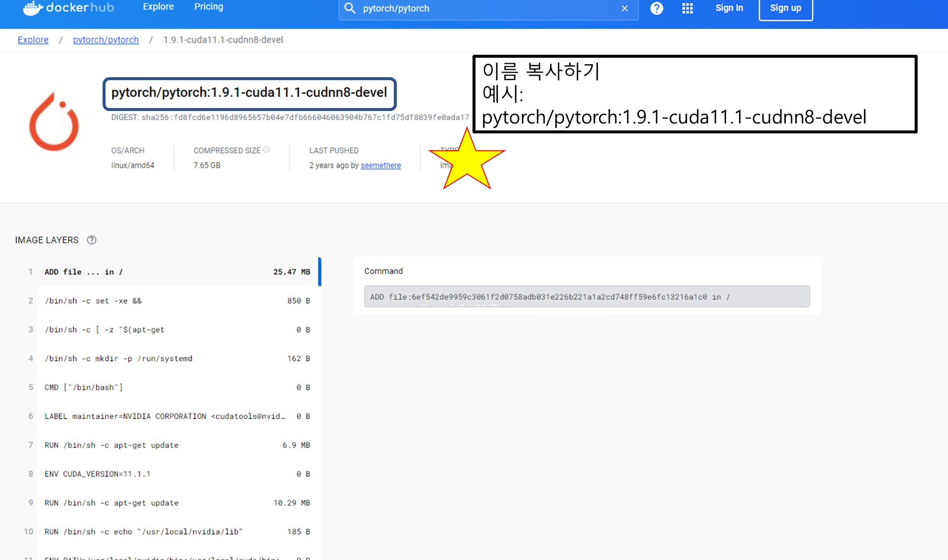The image size is (948, 560).
Task: Select layer 7 apt-get update 6.9 MB
Action: [169, 445]
